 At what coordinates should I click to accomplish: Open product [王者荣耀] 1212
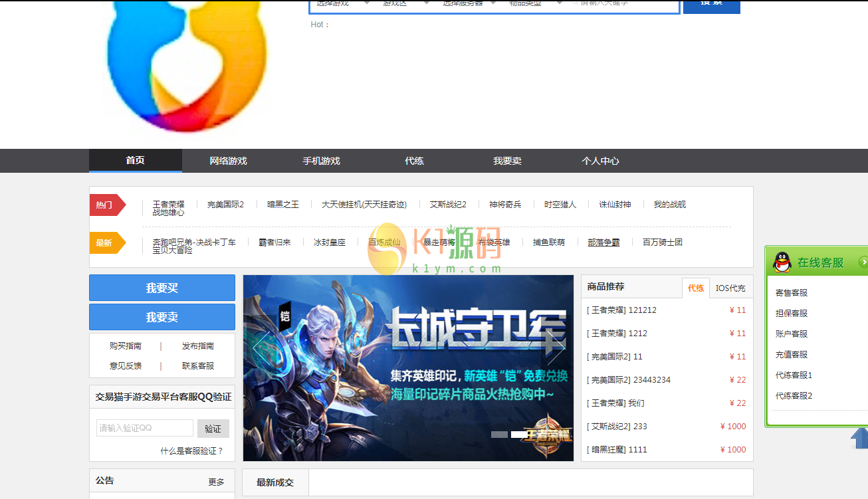click(x=617, y=334)
